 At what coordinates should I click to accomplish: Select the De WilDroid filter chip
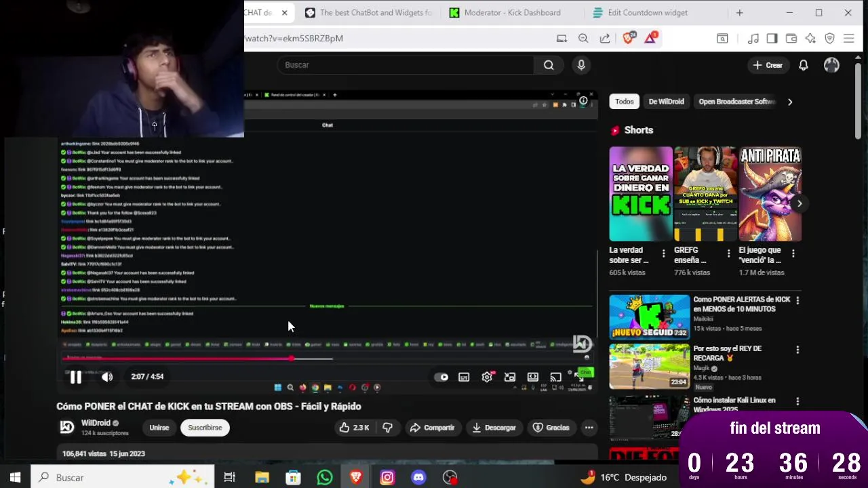(x=667, y=102)
